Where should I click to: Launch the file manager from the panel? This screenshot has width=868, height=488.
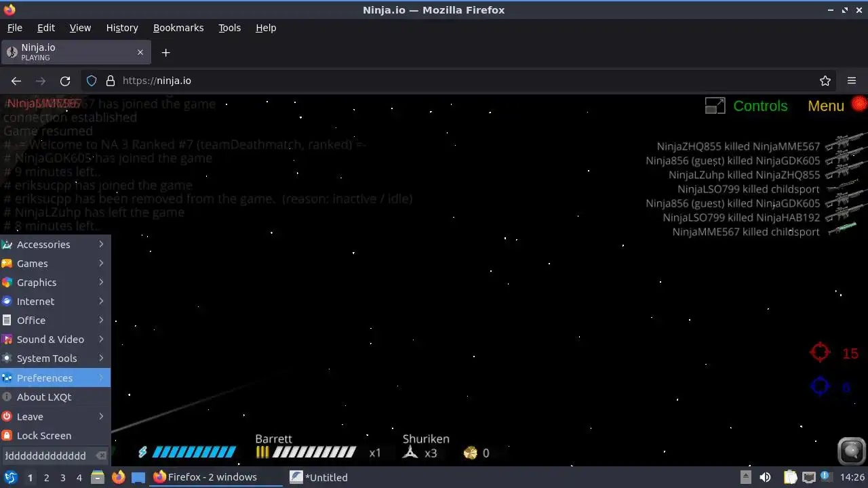click(98, 477)
